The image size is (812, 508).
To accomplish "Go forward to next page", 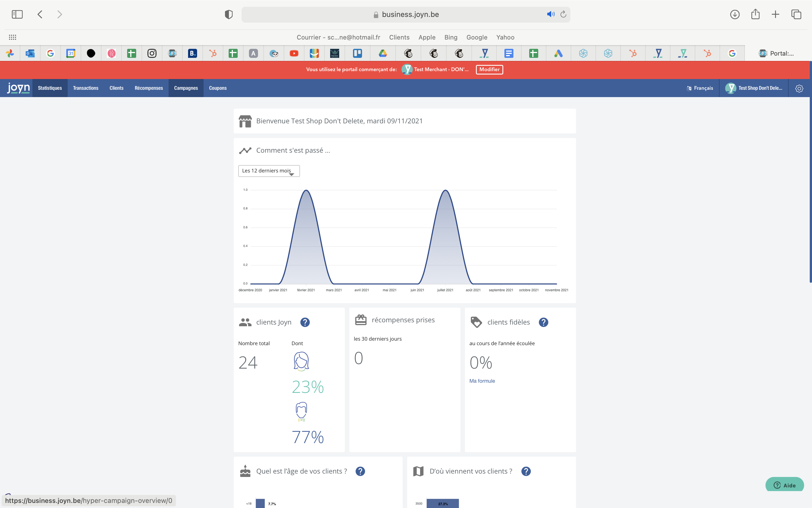I will 59,14.
